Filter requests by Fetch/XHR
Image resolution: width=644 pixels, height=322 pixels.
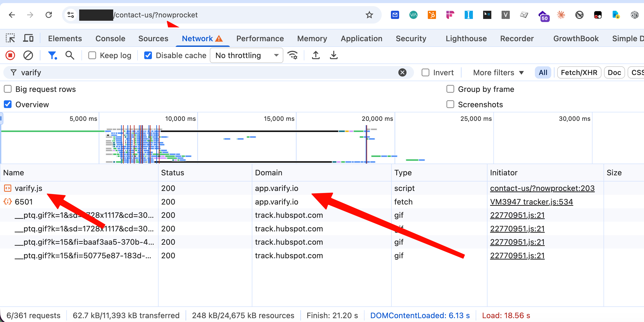pyautogui.click(x=579, y=73)
